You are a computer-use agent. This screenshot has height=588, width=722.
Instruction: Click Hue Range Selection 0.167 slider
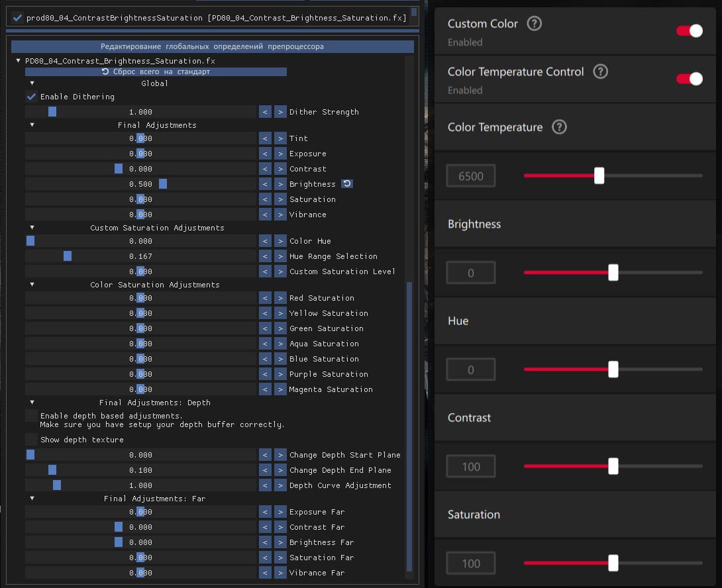pyautogui.click(x=141, y=256)
